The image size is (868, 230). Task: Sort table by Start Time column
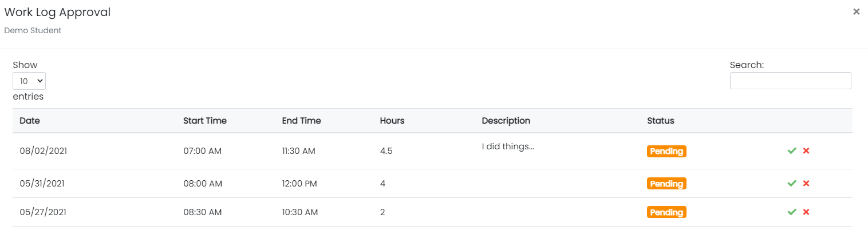[205, 121]
